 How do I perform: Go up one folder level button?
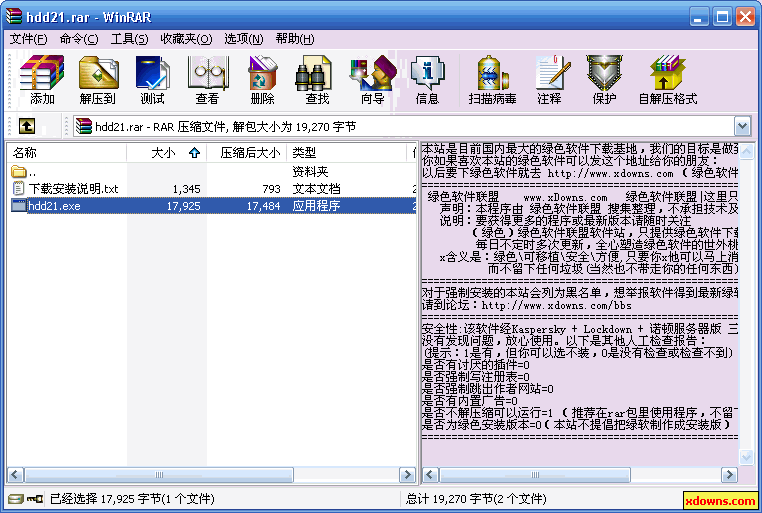(x=27, y=126)
